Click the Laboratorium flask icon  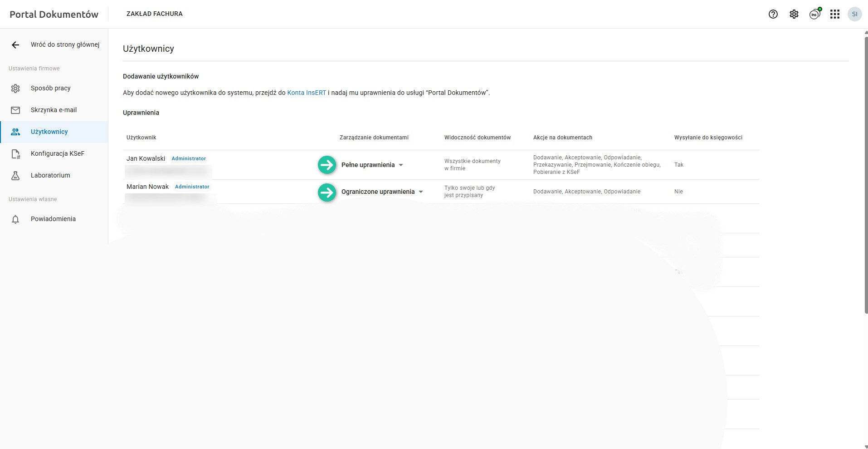pyautogui.click(x=15, y=175)
